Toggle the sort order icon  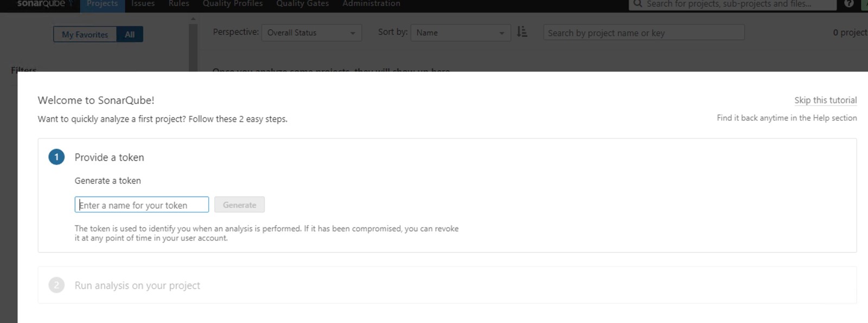coord(522,32)
